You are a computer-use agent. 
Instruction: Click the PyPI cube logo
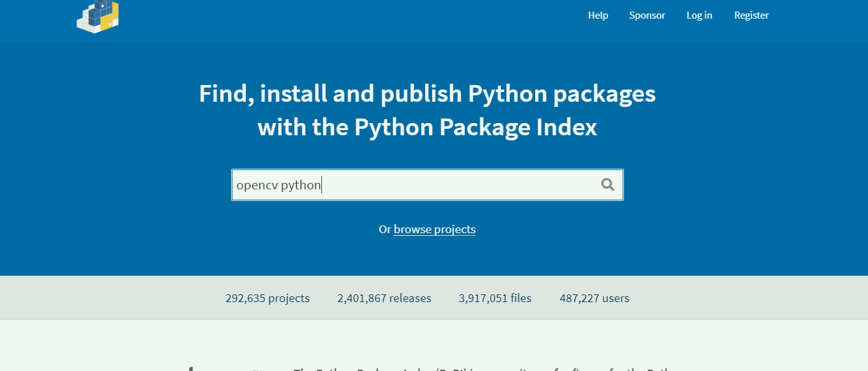tap(97, 16)
